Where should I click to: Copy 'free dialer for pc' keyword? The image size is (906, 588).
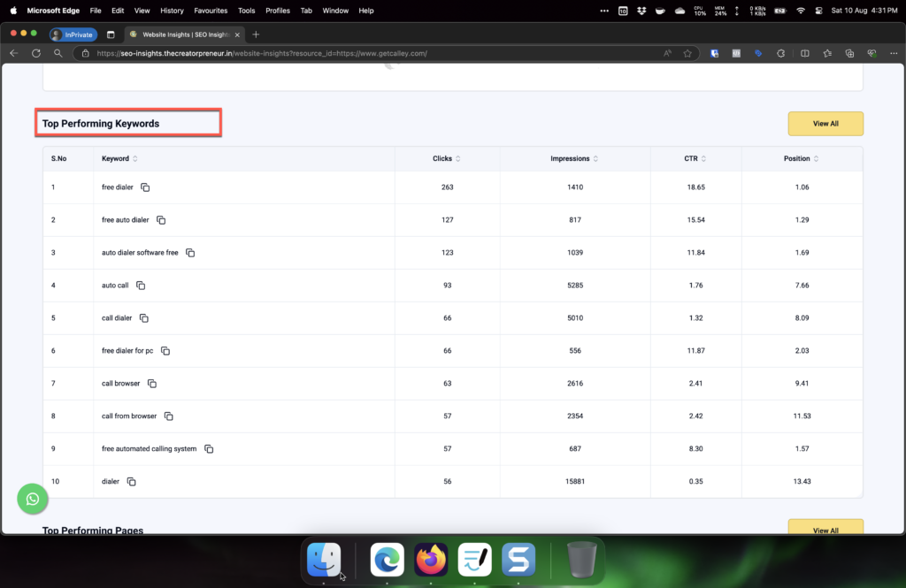point(165,351)
